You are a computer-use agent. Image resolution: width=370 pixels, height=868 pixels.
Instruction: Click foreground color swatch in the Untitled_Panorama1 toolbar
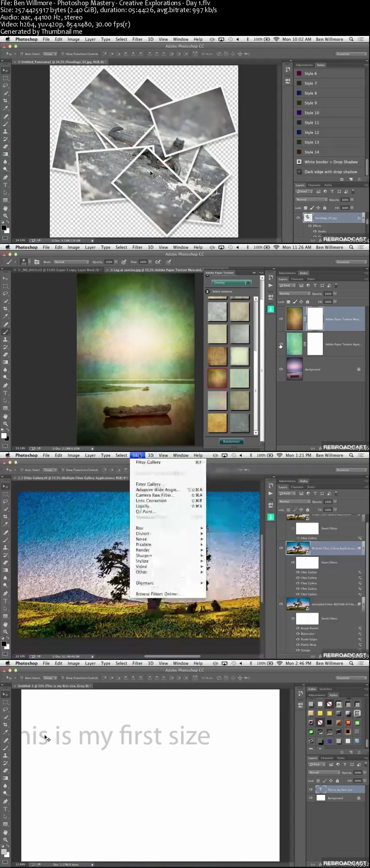click(3, 227)
